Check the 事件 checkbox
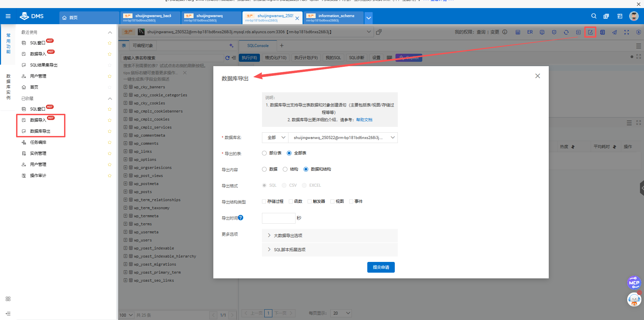Viewport: 644px width, 320px height. (x=351, y=201)
